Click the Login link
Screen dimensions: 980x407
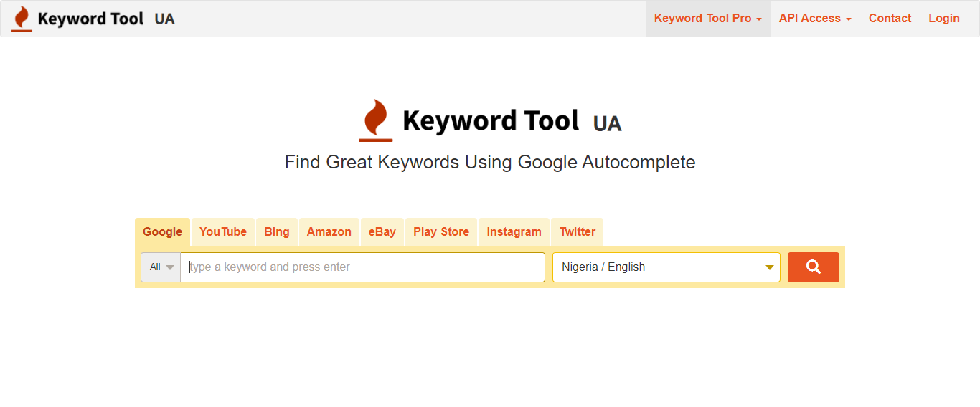tap(944, 19)
